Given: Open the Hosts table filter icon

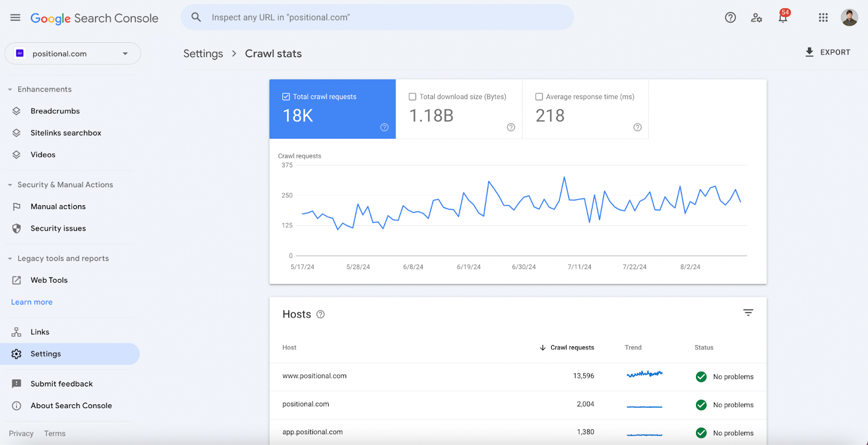Looking at the screenshot, I should [x=748, y=313].
